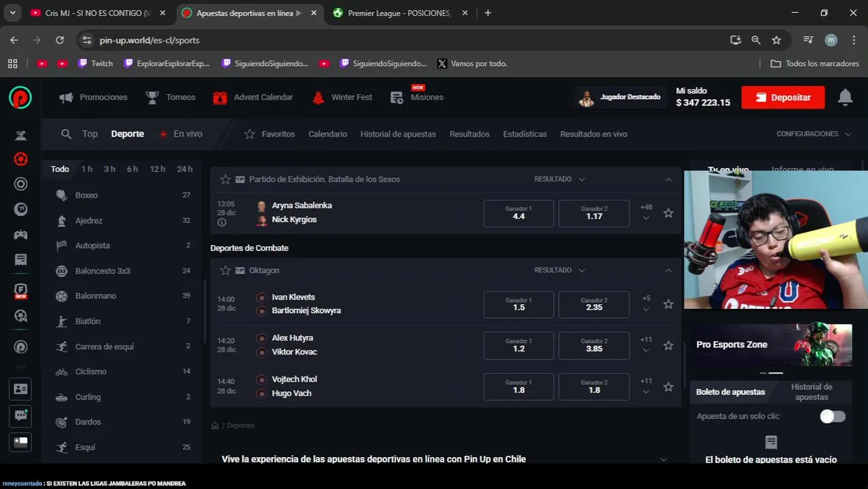
Task: Favorite the Klevets vs Skowyra match star
Action: 668,304
